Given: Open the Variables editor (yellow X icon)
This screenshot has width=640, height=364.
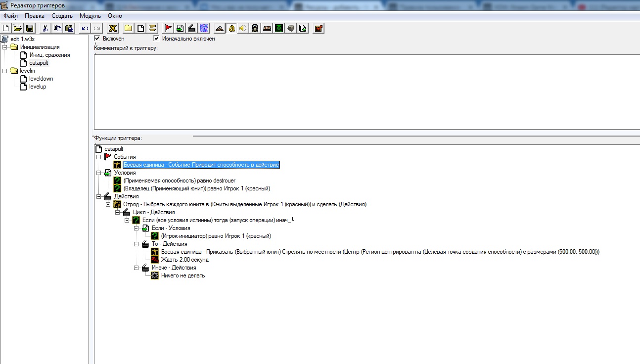Looking at the screenshot, I should point(113,28).
